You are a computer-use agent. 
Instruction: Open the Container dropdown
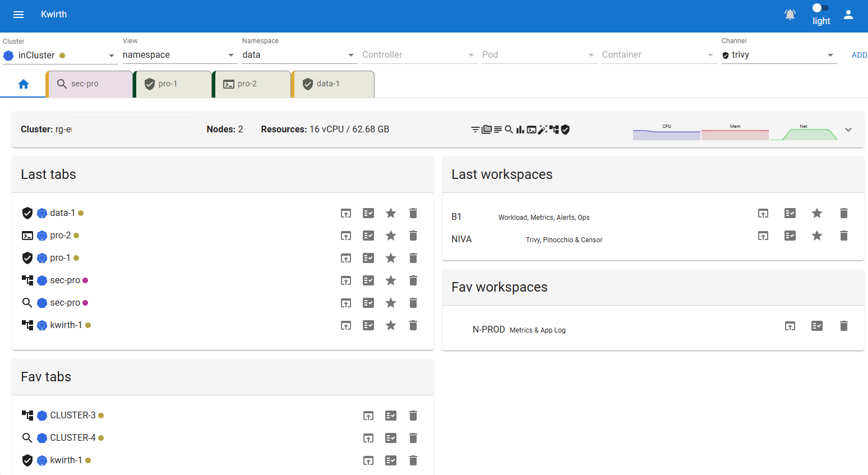pos(659,55)
